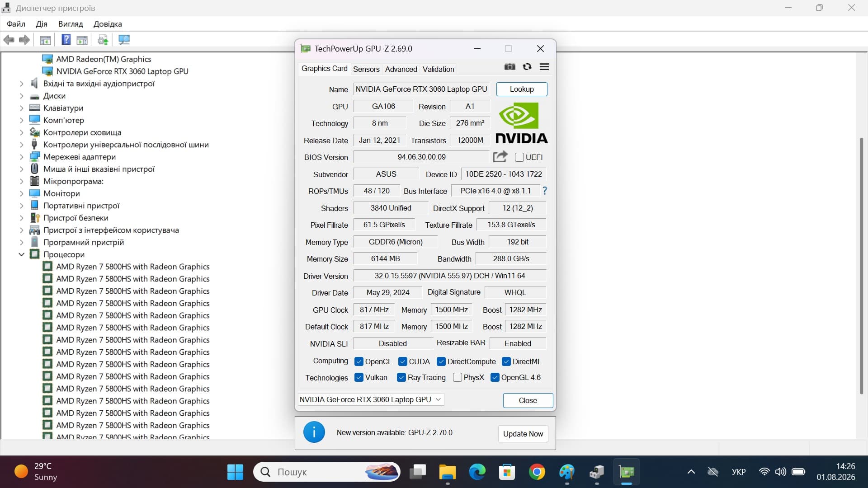Open the weather widget showing 29°C Sunny
The height and width of the screenshot is (488, 868).
[36, 472]
